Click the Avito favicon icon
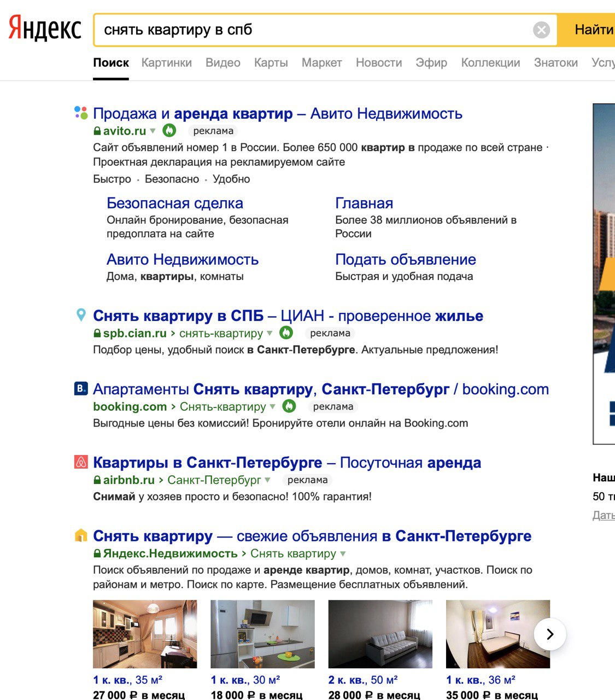 (81, 113)
